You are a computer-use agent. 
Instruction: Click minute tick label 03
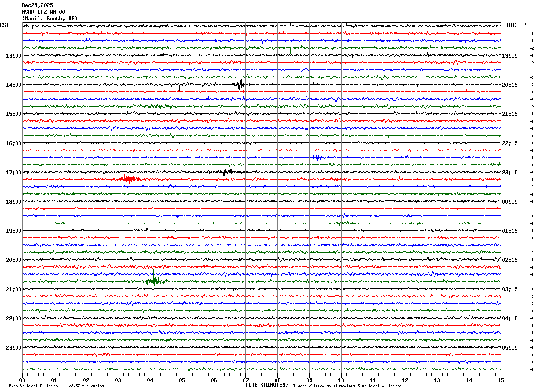pos(118,380)
